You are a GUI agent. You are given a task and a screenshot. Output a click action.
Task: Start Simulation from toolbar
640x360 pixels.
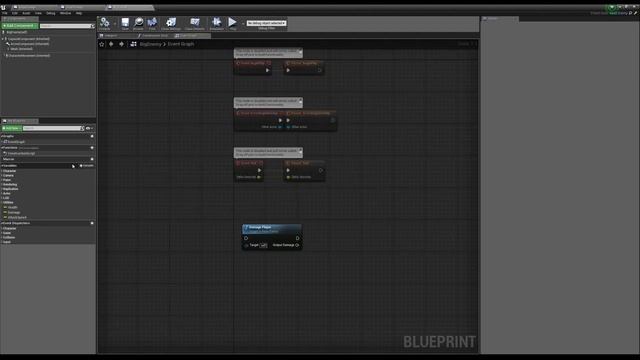[x=217, y=23]
